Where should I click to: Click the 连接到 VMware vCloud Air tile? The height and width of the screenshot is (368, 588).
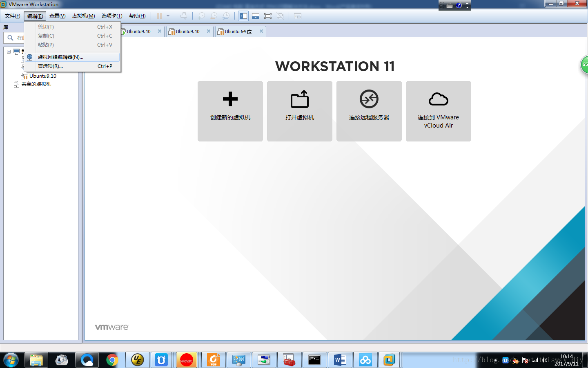pyautogui.click(x=439, y=111)
